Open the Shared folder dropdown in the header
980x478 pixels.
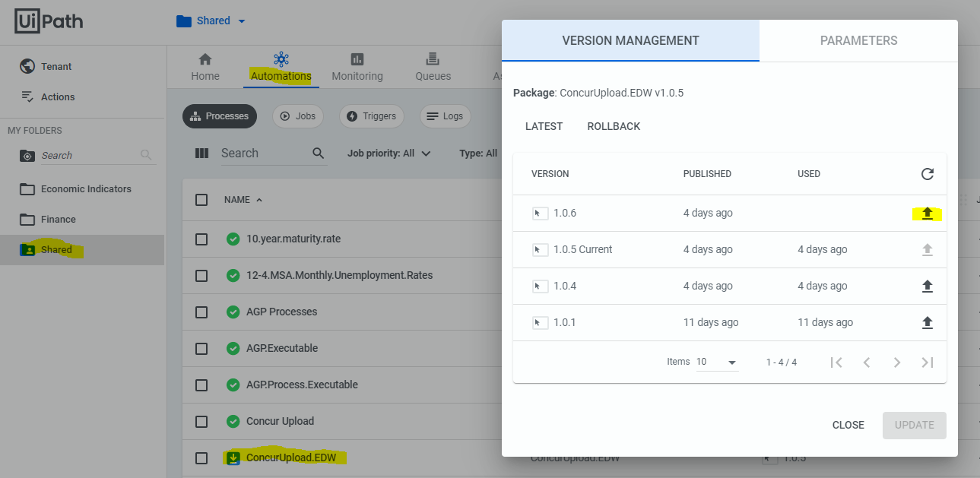(211, 21)
